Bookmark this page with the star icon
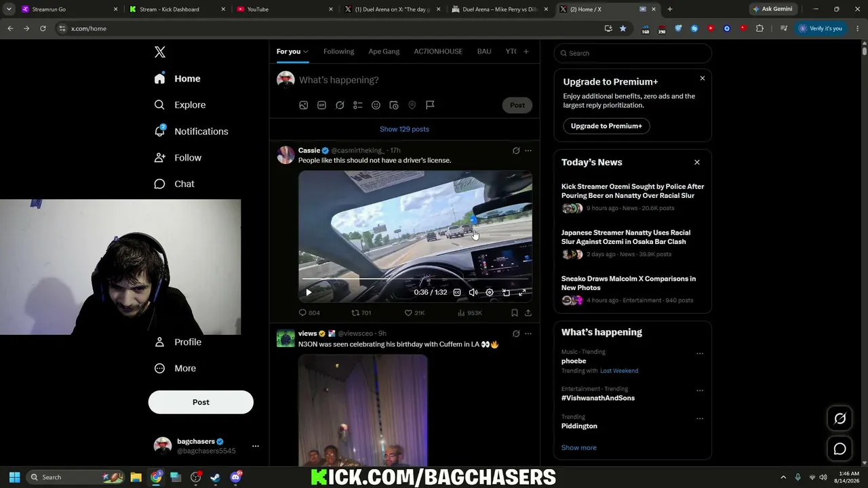 [x=623, y=28]
